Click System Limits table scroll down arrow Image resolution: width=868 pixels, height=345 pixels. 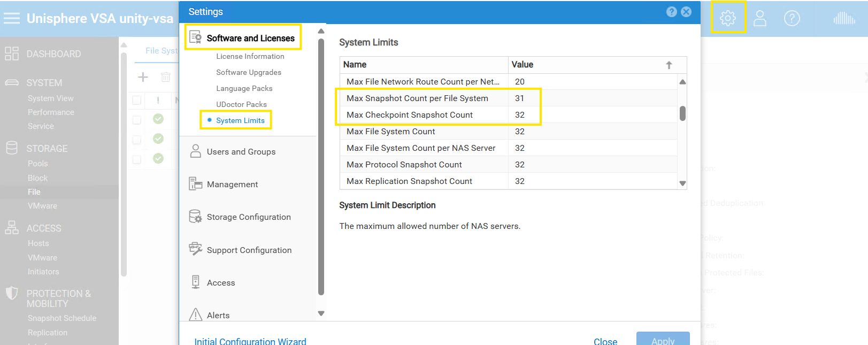pos(682,183)
